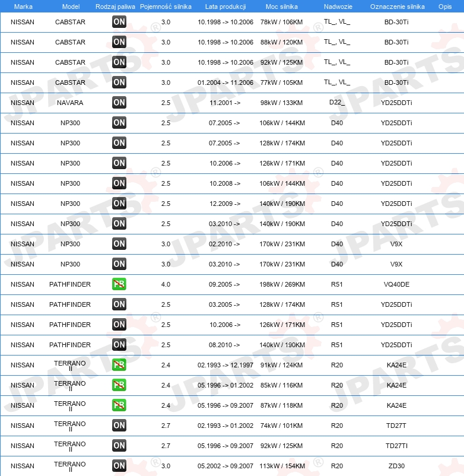Image resolution: width=464 pixels, height=476 pixels.
Task: Click ON icon in NP300 02.2010 V9X row
Action: pos(119,244)
